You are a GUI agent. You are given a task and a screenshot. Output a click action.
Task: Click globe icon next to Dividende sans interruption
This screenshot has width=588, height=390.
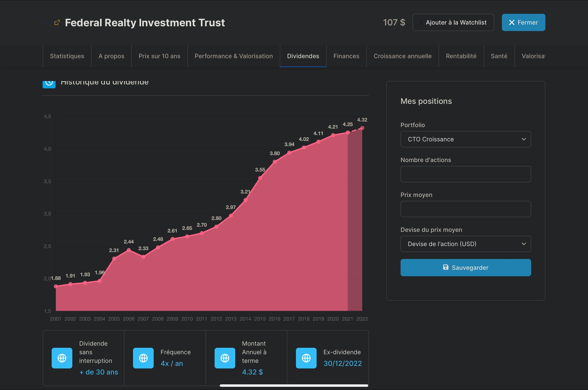pos(62,358)
